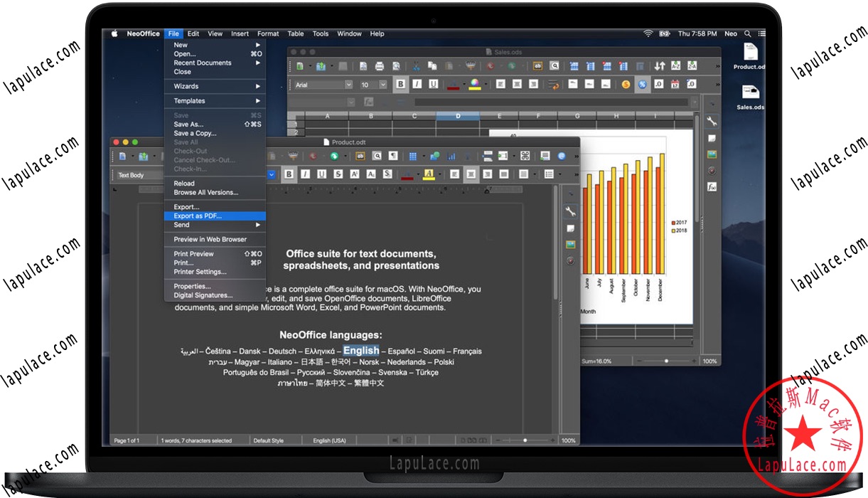Open the Arial font name dropdown

(x=349, y=84)
